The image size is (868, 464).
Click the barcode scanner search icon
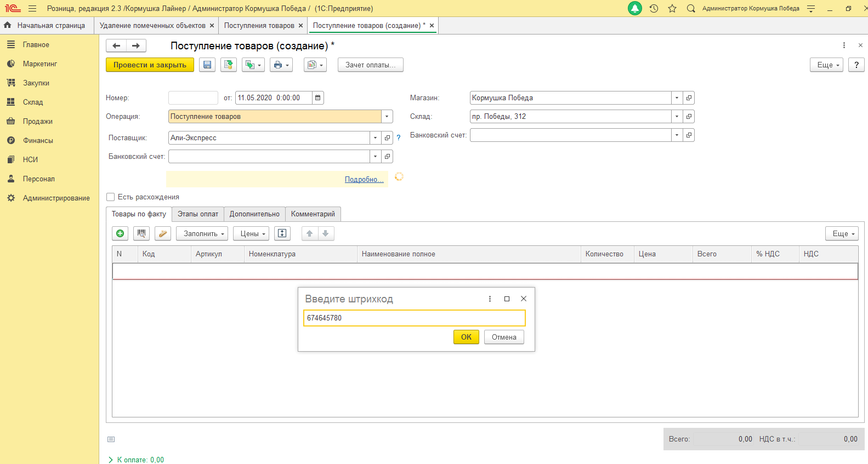141,233
